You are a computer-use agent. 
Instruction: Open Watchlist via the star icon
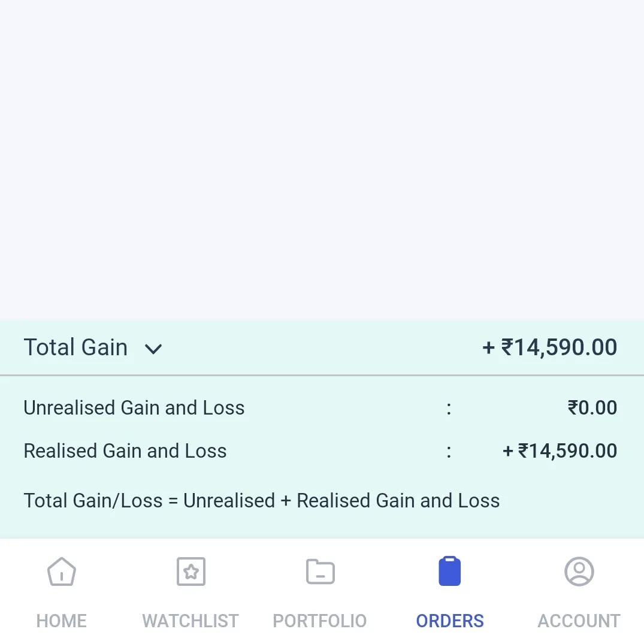(191, 572)
